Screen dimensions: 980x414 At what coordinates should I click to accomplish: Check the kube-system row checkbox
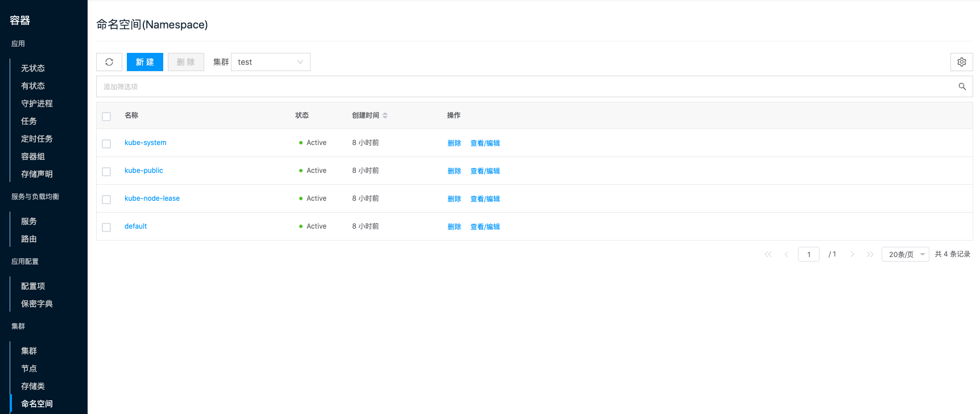(x=106, y=143)
